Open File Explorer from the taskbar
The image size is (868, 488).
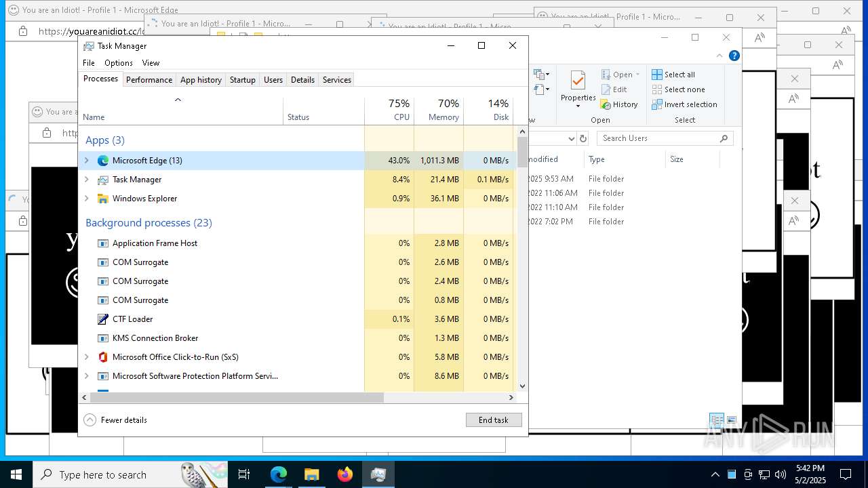click(x=312, y=474)
